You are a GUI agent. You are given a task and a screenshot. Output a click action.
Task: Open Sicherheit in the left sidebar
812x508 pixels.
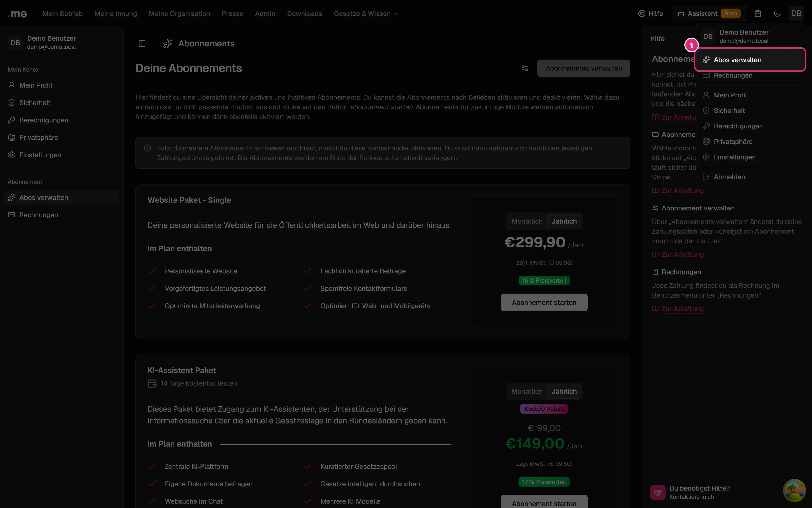[62, 103]
